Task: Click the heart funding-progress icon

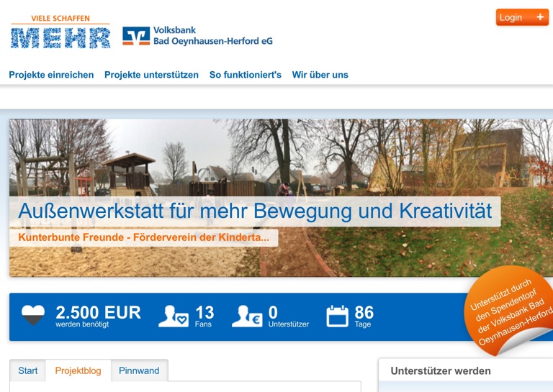Action: pos(33,315)
